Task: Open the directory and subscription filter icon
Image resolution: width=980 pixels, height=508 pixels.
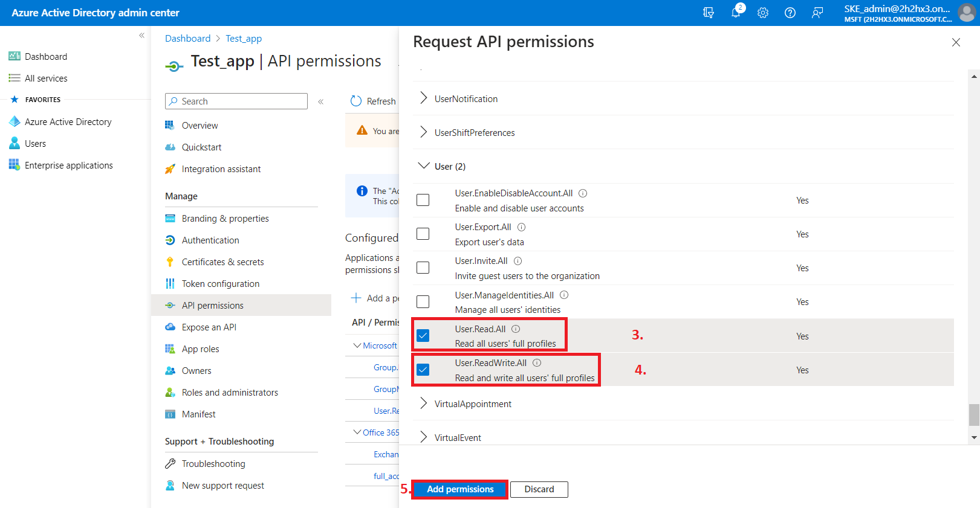Action: (x=709, y=13)
